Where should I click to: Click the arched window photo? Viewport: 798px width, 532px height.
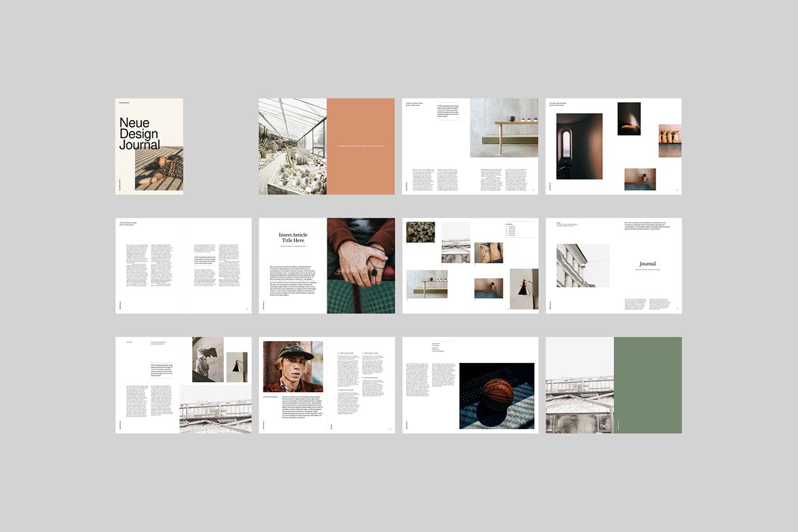coord(579,146)
